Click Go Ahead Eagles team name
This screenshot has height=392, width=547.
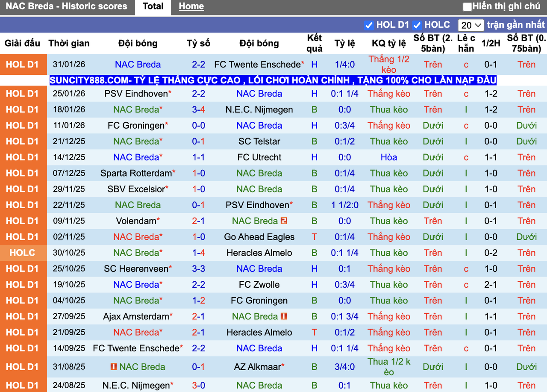pyautogui.click(x=259, y=237)
